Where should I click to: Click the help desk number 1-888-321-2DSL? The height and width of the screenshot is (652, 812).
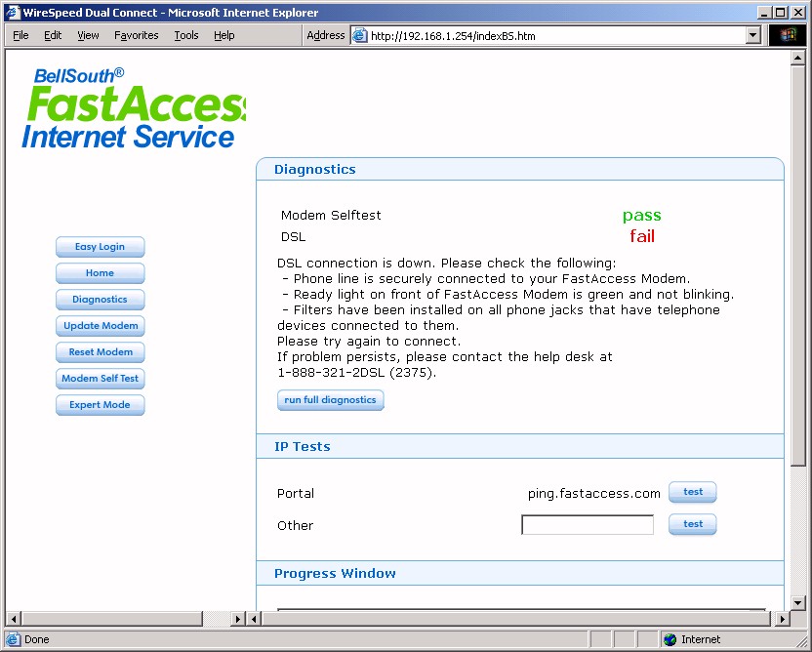(331, 372)
